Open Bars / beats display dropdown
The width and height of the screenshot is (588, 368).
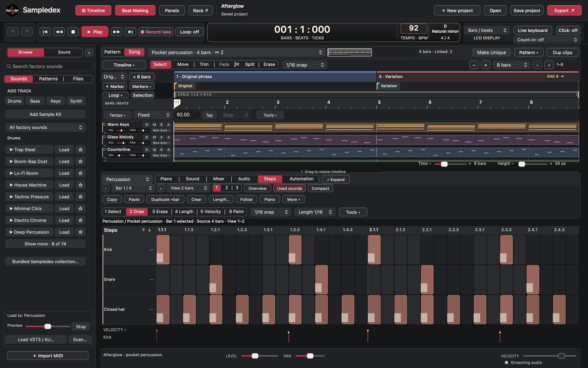pyautogui.click(x=487, y=30)
